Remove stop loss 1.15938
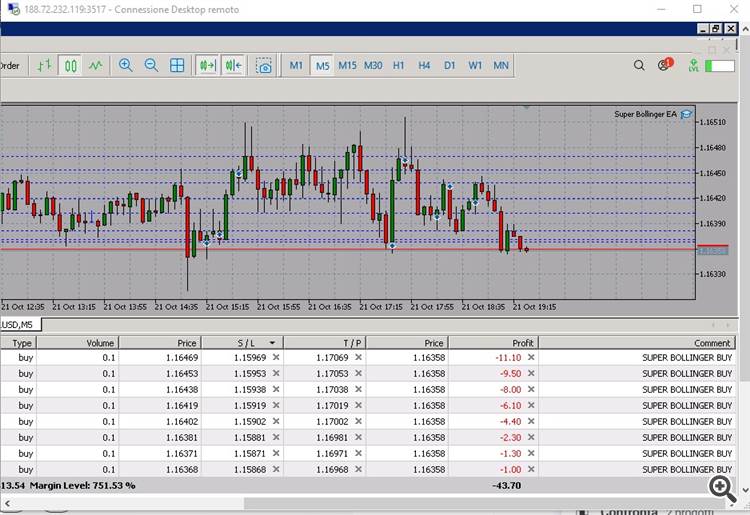This screenshot has height=515, width=750. [x=276, y=389]
